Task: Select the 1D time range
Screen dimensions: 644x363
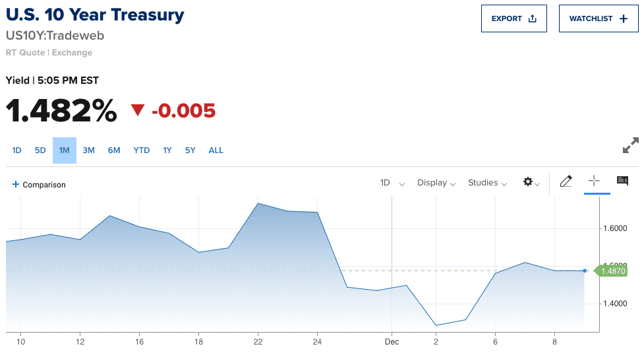Action: [x=16, y=150]
